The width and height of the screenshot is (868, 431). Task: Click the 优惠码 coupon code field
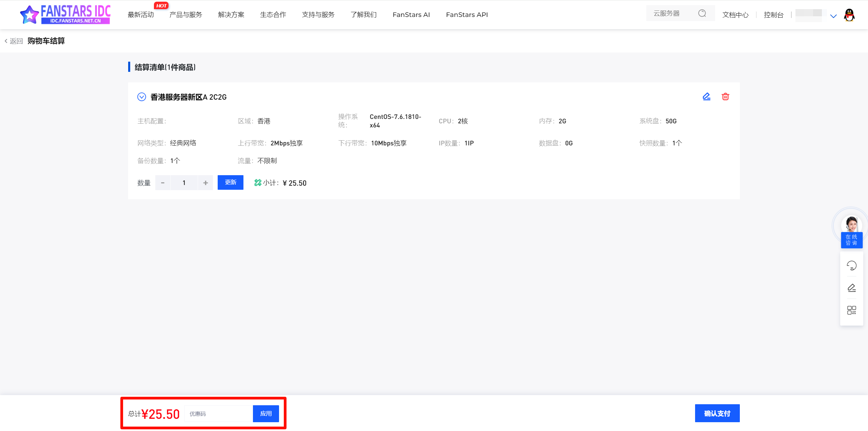219,413
